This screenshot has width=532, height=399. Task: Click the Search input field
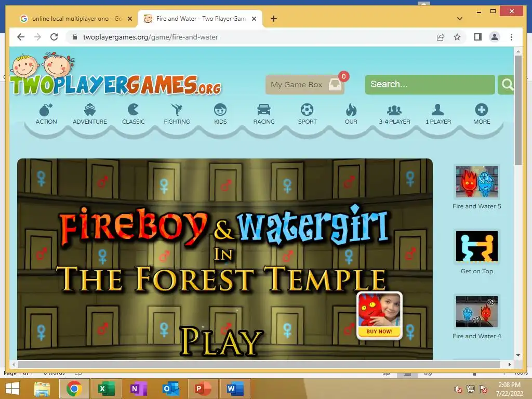click(x=430, y=85)
